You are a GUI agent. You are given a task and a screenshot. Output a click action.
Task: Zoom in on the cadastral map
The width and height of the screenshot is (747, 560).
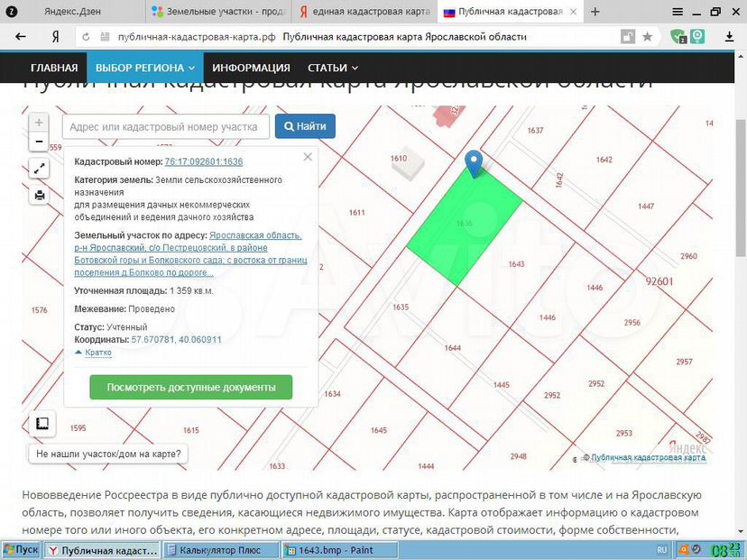pos(39,123)
